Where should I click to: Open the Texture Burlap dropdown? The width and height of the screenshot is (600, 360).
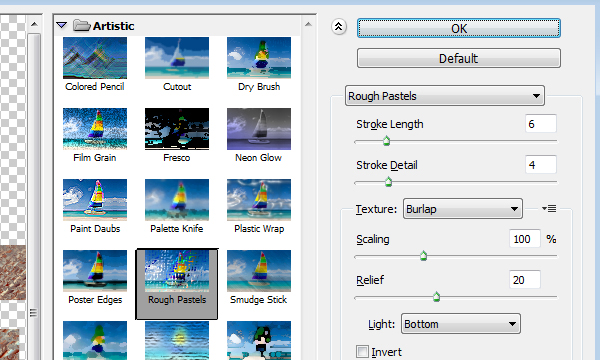point(463,209)
